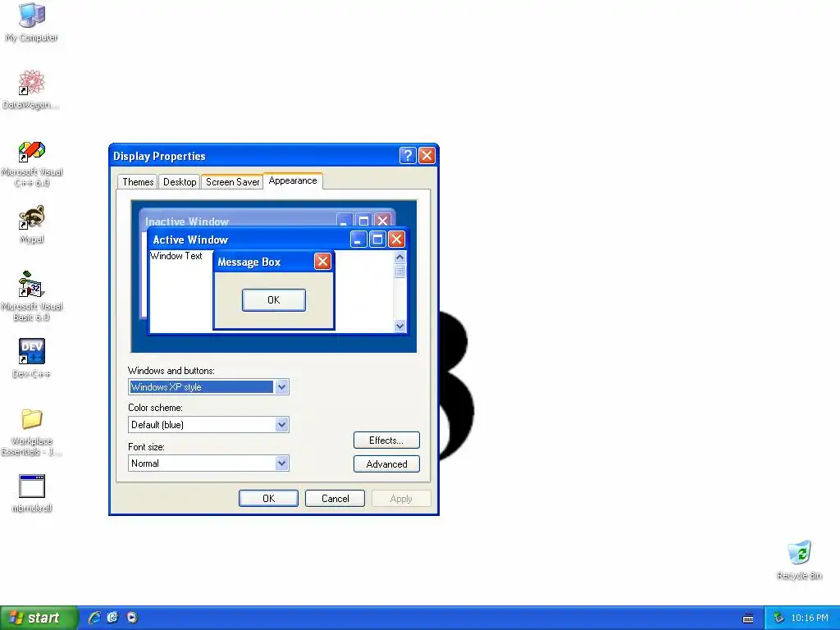This screenshot has width=840, height=630.
Task: Select the Appearance tab
Action: [293, 181]
